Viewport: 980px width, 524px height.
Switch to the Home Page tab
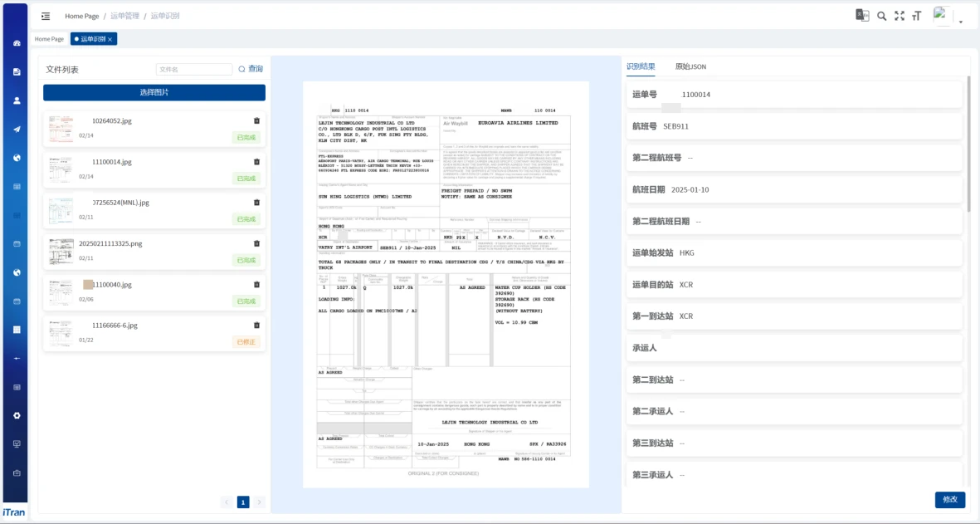[48, 38]
